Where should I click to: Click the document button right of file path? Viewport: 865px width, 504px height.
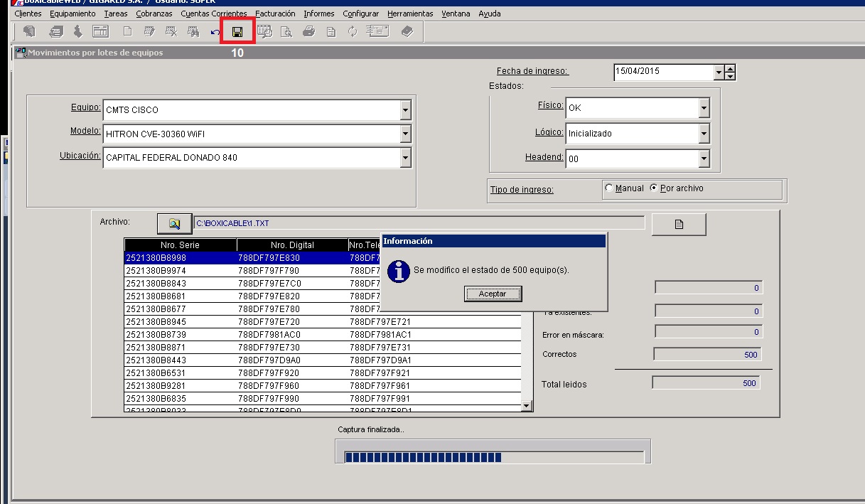tap(679, 224)
